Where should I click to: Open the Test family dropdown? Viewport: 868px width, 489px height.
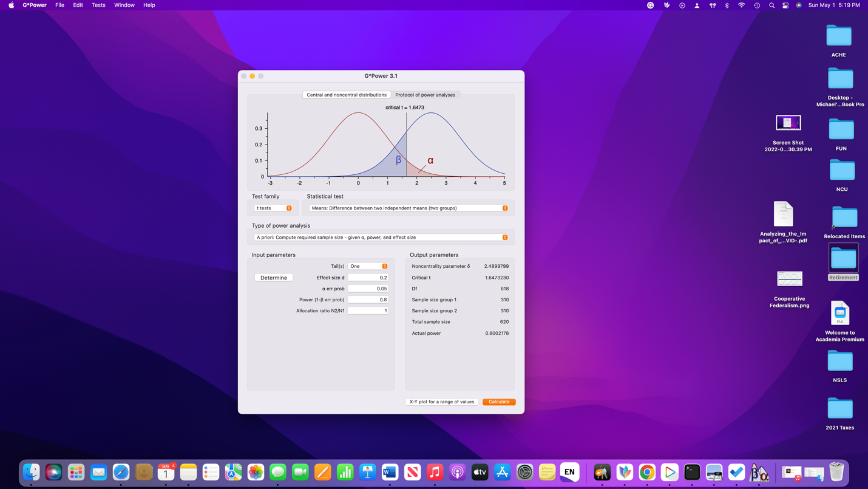273,208
